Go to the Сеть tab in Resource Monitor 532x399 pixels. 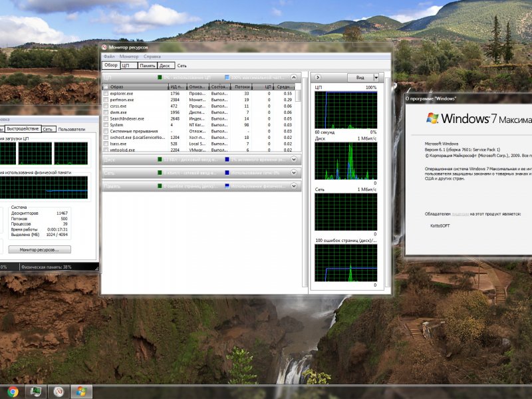182,65
